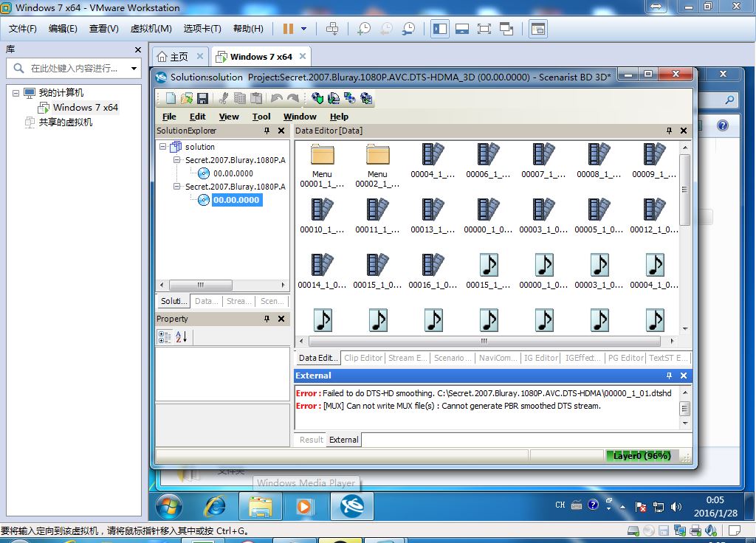The height and width of the screenshot is (543, 756).
Task: Select the first 00.00.0000 disc item
Action: click(x=233, y=173)
